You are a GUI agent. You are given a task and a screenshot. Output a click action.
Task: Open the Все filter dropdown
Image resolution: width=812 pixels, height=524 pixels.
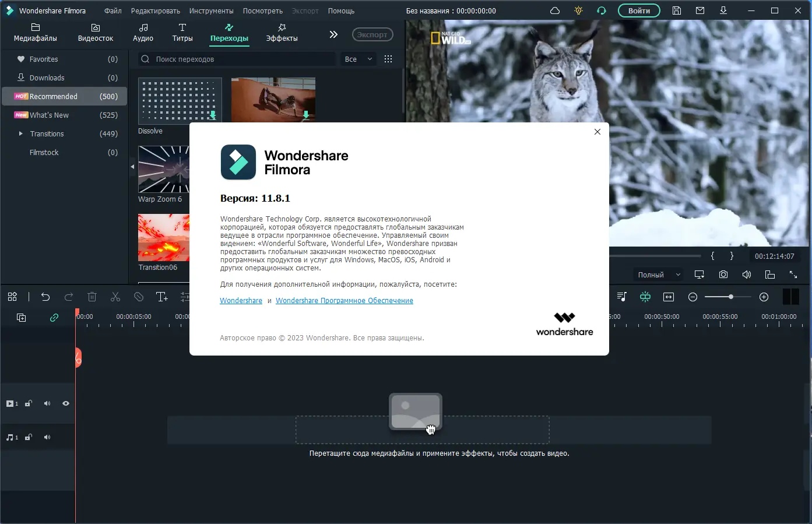[358, 59]
